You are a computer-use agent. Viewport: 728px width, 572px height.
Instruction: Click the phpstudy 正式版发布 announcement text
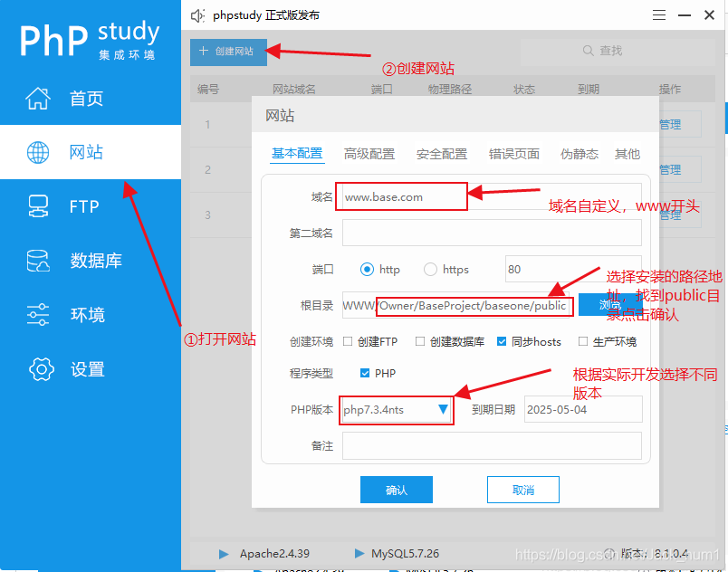266,15
